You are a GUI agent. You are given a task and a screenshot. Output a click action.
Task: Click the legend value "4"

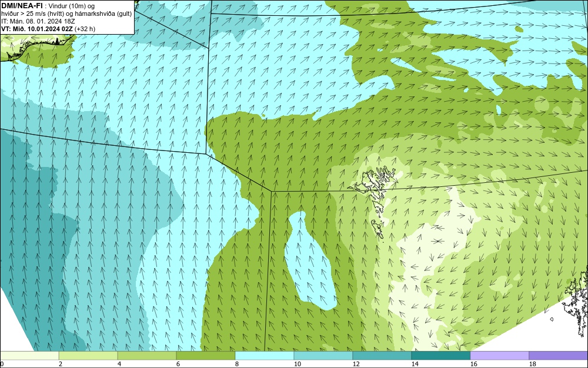coord(119,364)
